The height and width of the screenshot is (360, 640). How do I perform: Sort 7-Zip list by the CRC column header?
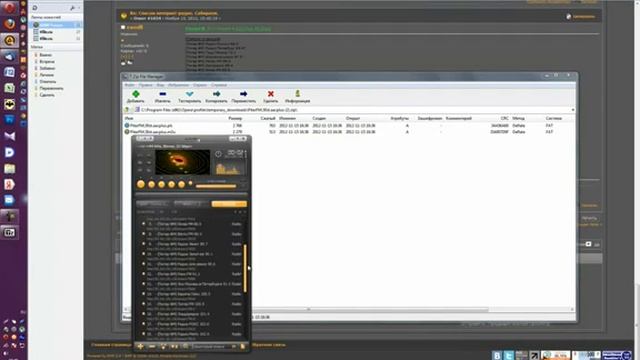pos(504,118)
